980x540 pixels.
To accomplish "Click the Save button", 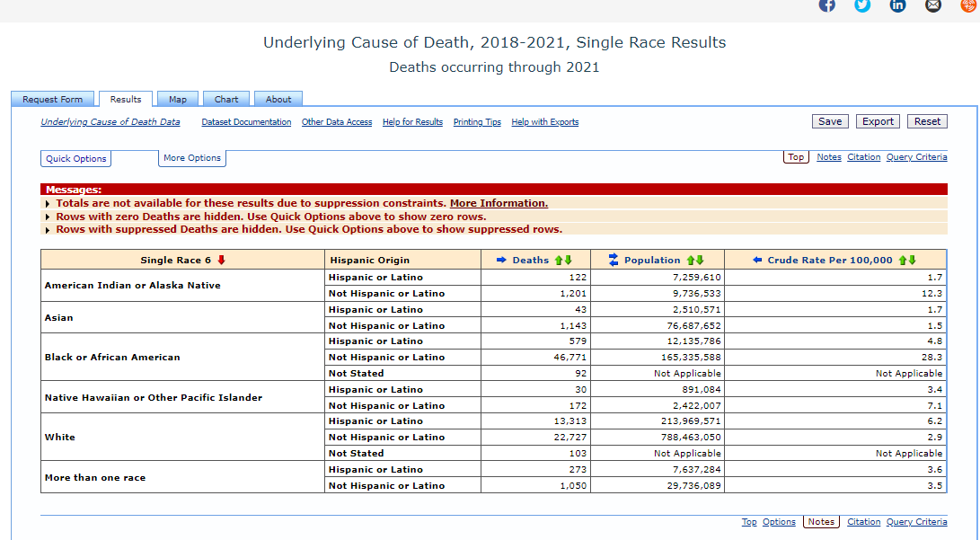I will (830, 121).
